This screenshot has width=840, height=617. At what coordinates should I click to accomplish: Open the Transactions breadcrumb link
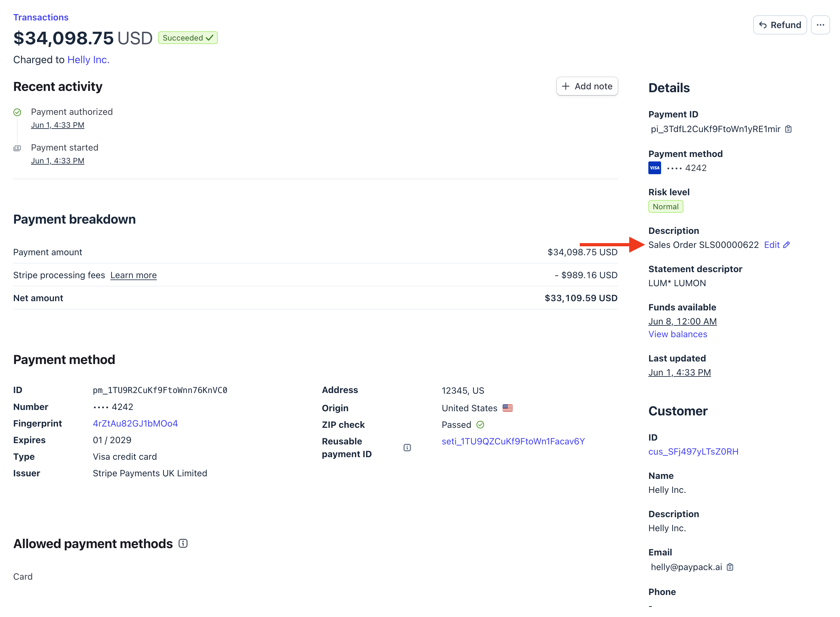pyautogui.click(x=41, y=17)
